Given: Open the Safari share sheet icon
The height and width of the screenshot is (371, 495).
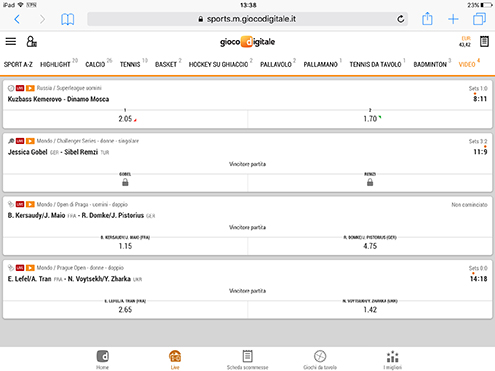Looking at the screenshot, I should [427, 19].
